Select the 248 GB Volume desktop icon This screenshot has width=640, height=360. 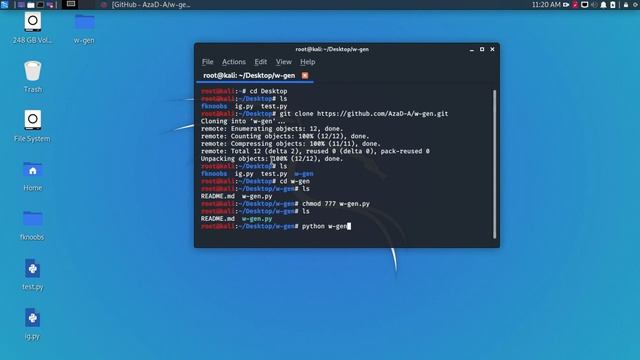click(x=32, y=28)
